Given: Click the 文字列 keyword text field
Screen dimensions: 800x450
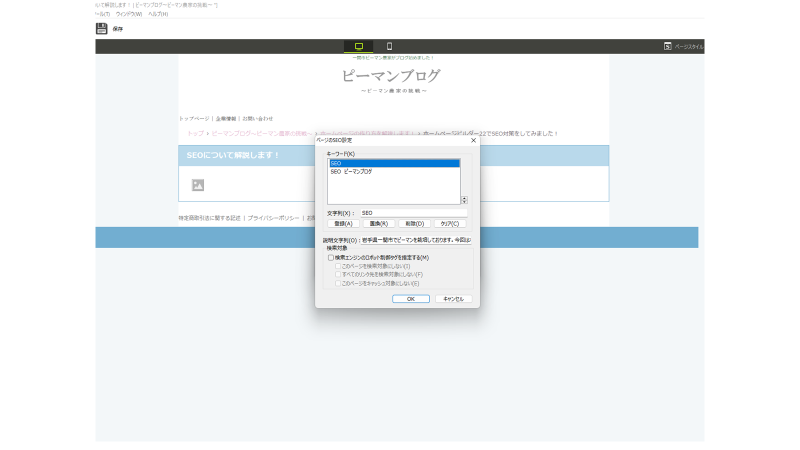Looking at the screenshot, I should tap(412, 213).
